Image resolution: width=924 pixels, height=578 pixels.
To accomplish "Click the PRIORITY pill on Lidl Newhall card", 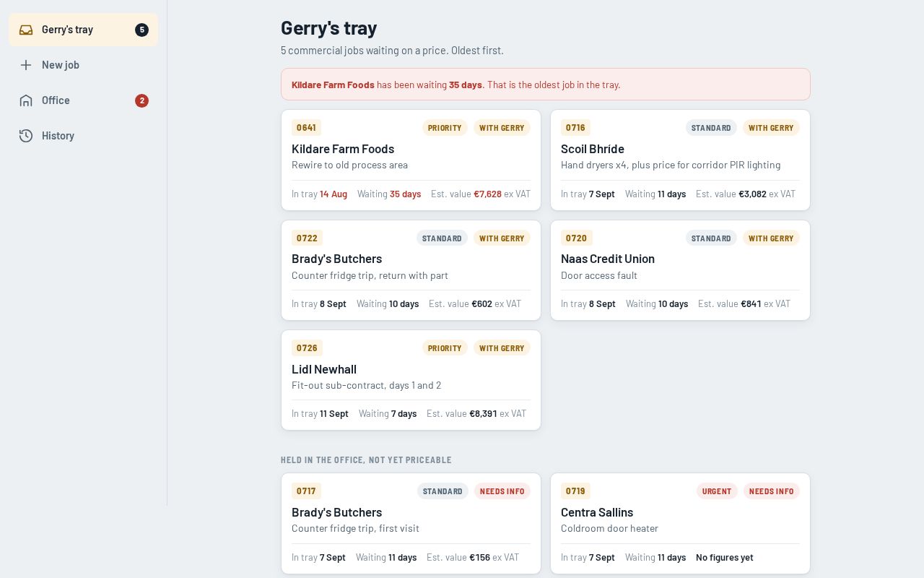I will (445, 348).
